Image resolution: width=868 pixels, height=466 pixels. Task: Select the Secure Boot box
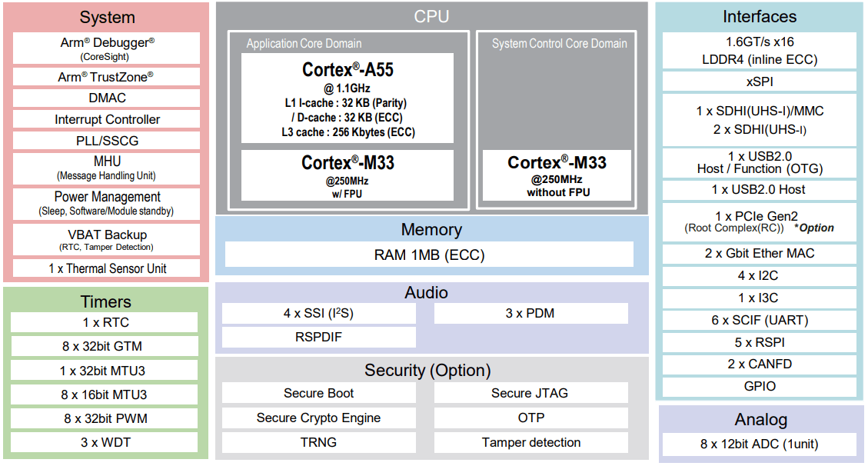(318, 394)
